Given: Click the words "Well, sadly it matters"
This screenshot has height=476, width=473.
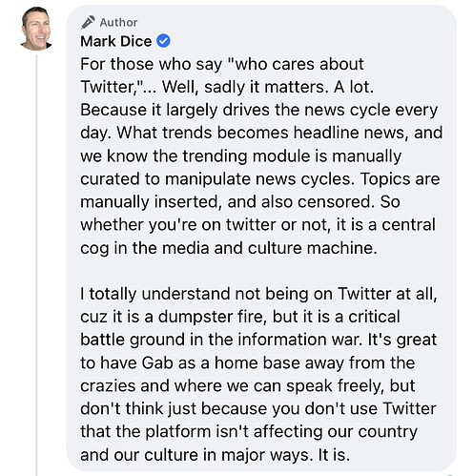Looking at the screenshot, I should click(x=245, y=87).
